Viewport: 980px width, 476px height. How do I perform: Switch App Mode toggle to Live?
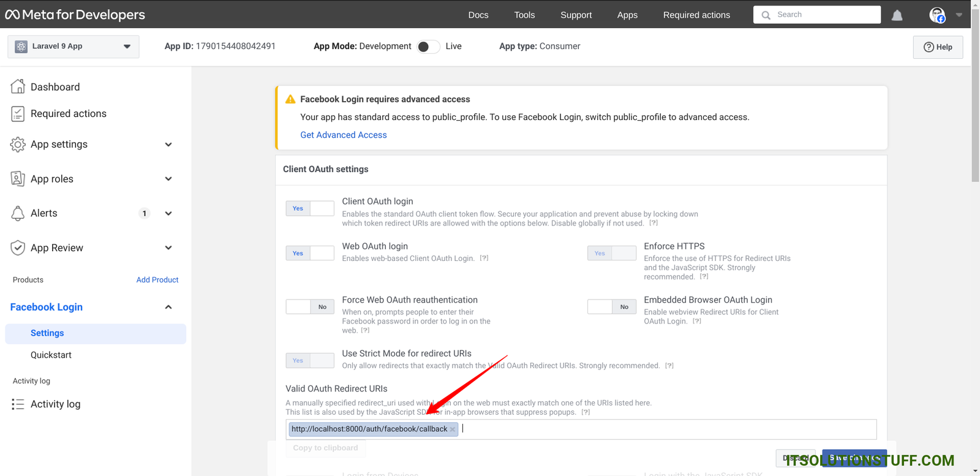point(428,47)
